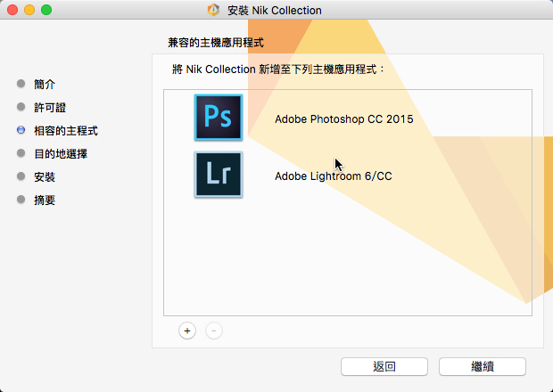Select the Lightroom Lr icon

(x=218, y=175)
